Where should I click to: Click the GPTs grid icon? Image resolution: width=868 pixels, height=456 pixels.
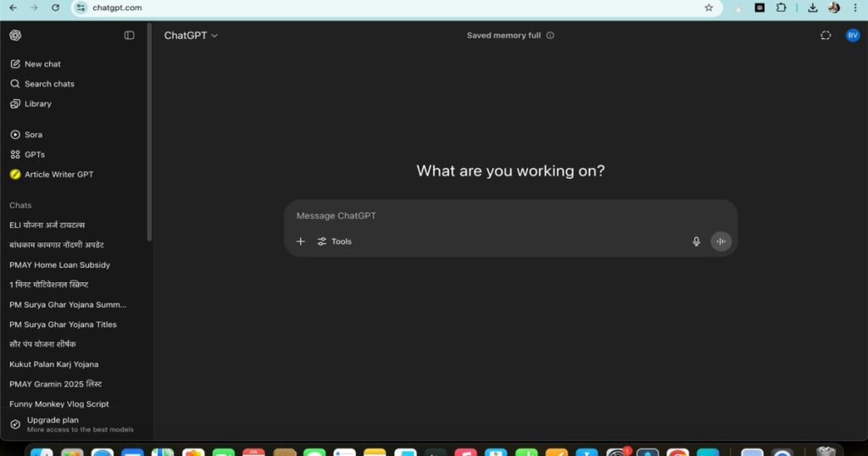tap(15, 154)
